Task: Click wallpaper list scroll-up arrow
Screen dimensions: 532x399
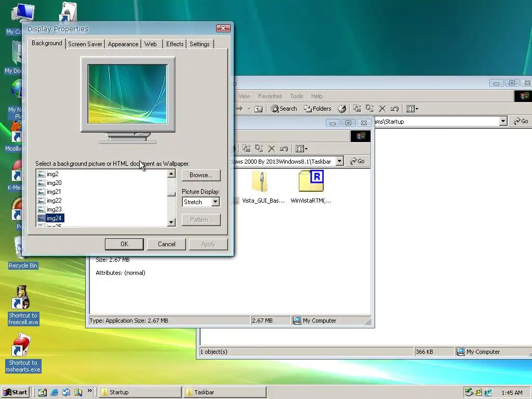Action: pyautogui.click(x=171, y=174)
